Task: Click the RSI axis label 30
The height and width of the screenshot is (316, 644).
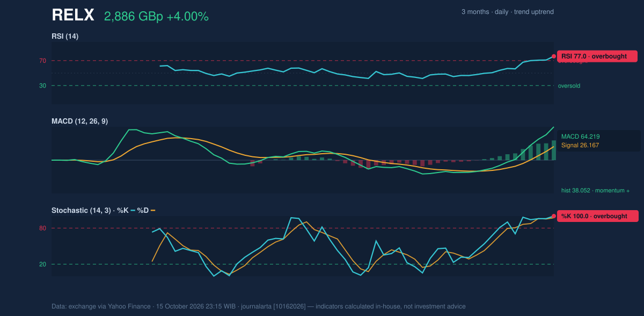Action: pos(42,85)
